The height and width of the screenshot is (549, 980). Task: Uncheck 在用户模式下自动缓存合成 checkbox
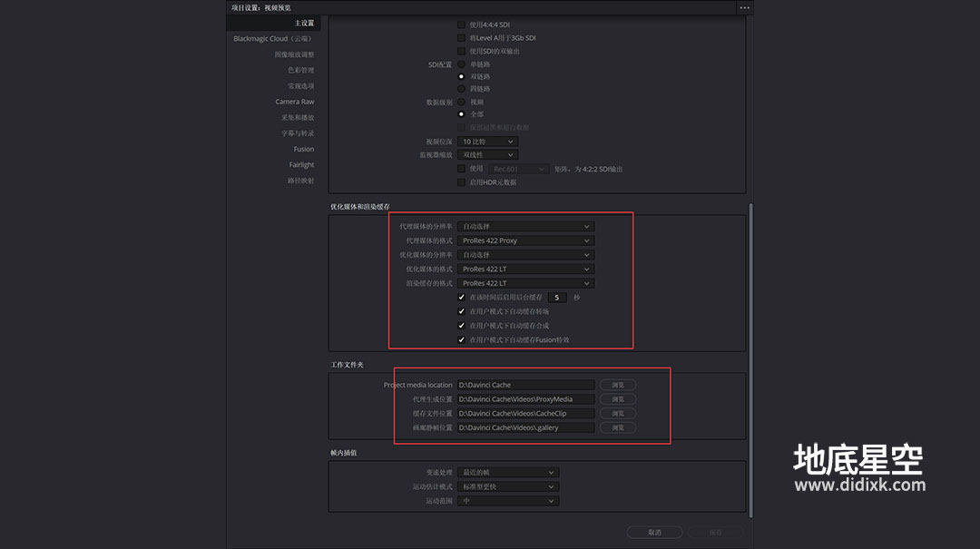coord(461,326)
